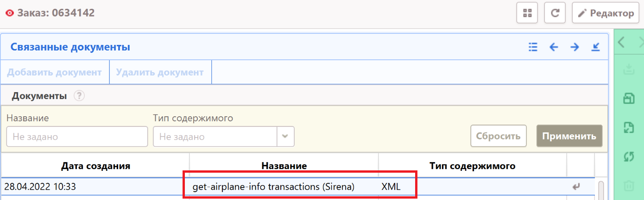Viewport: 644px width, 200px height.
Task: Click the sync arrows icon in green sidebar
Action: (x=629, y=157)
